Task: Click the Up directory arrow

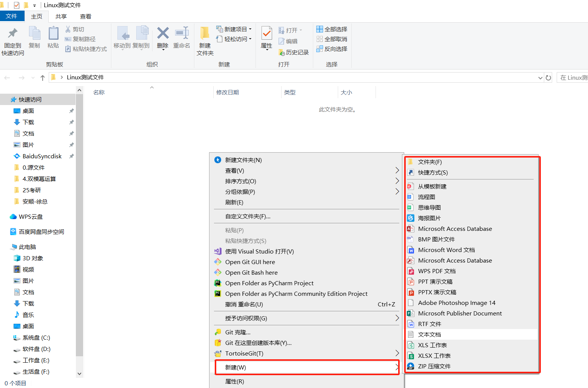Action: pyautogui.click(x=43, y=77)
